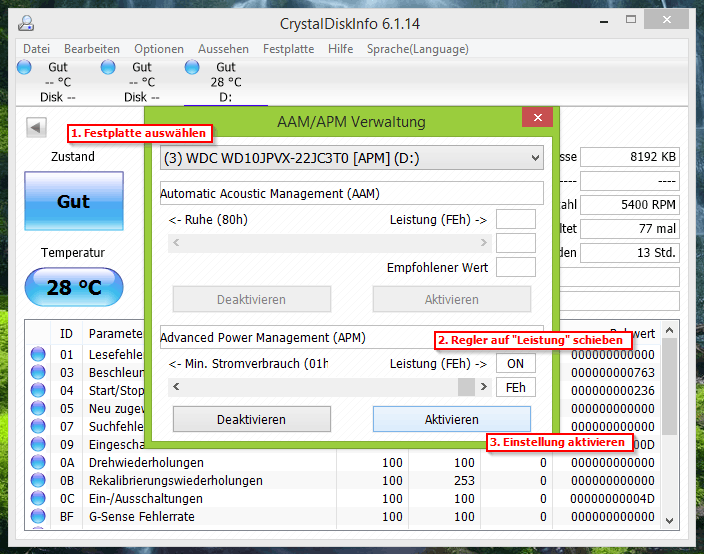Click the CrystalDiskInfo app icon in title bar
704x554 pixels.
[26, 23]
